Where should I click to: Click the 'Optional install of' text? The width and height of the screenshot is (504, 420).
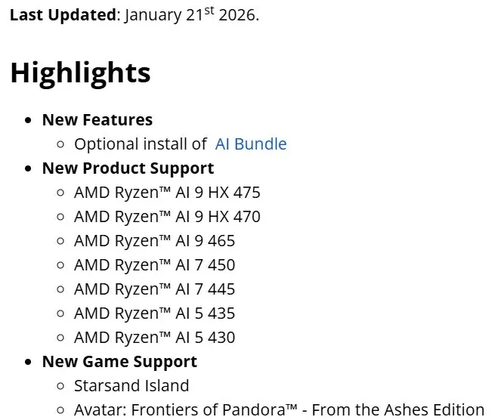[140, 144]
